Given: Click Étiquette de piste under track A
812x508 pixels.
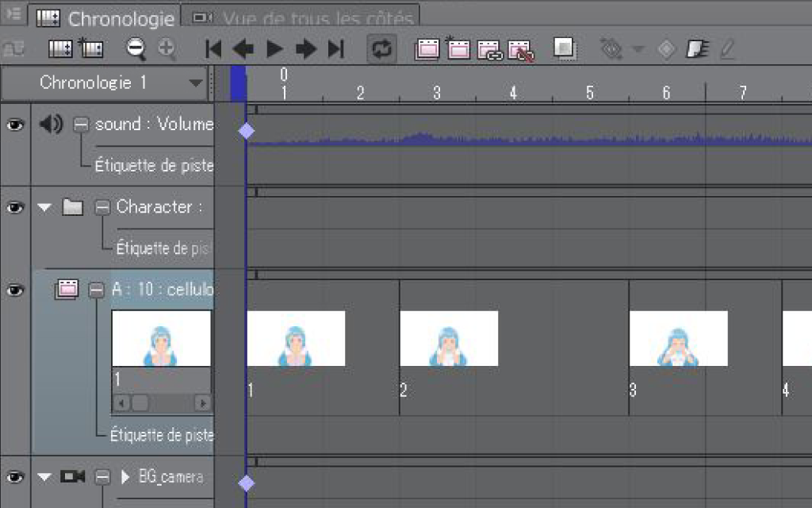Looking at the screenshot, I should [x=162, y=435].
